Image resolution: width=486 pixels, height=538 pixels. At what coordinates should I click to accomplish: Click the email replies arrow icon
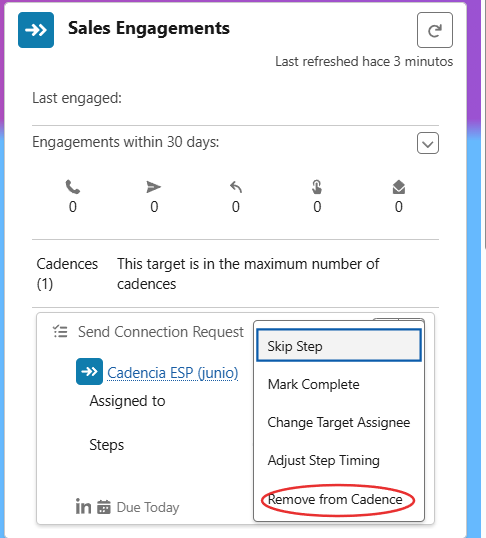coord(236,187)
